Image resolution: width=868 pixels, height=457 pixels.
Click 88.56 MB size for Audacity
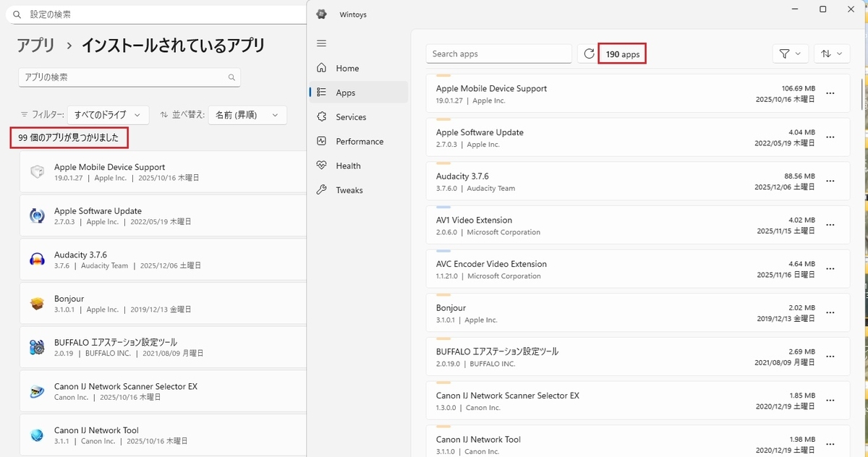800,176
